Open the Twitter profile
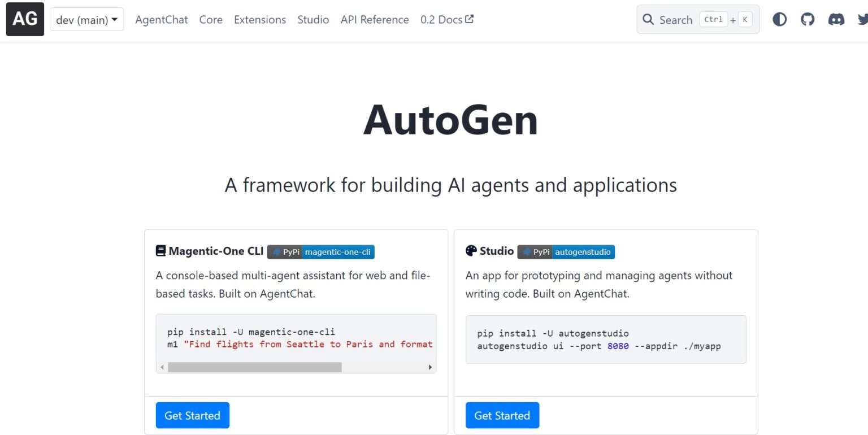This screenshot has height=435, width=868. coord(863,19)
